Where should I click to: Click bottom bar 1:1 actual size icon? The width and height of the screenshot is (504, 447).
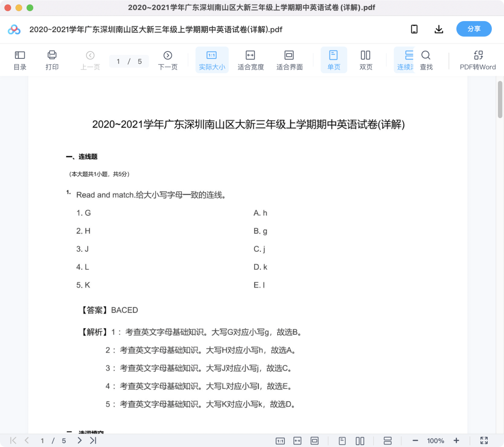click(280, 441)
